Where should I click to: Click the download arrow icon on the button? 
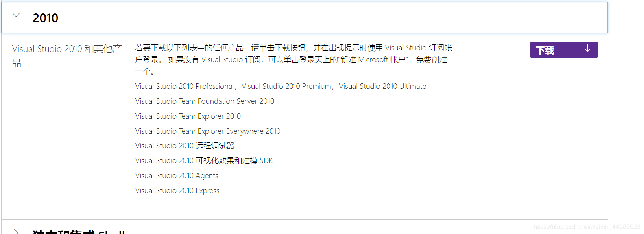(587, 49)
